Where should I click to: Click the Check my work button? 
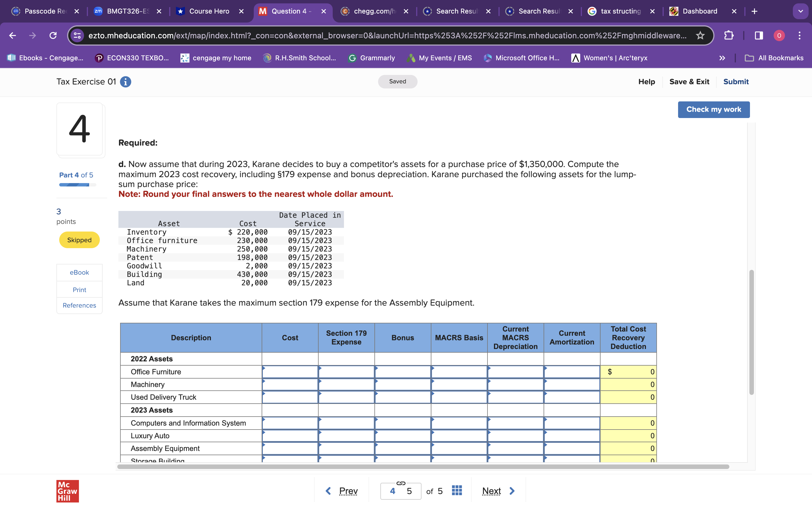click(714, 109)
